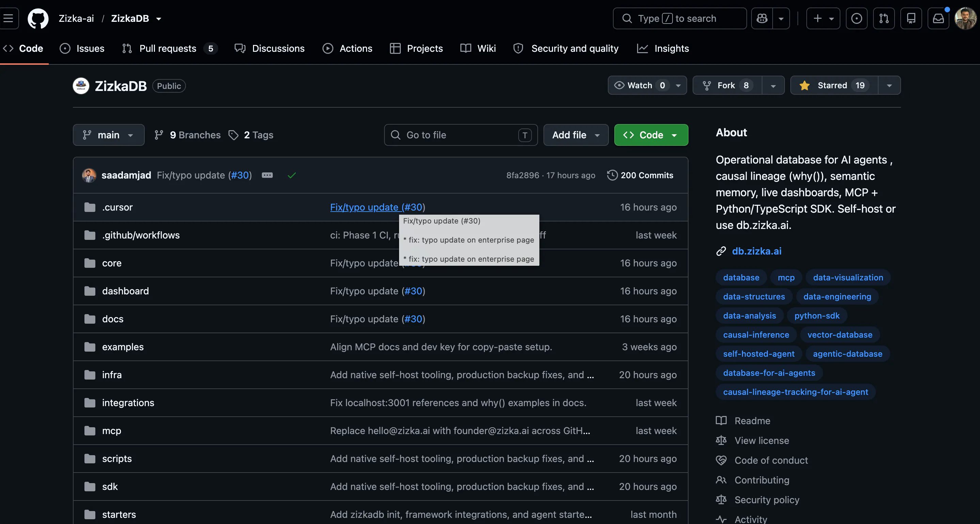Image resolution: width=980 pixels, height=524 pixels.
Task: View the green commit status checkmark
Action: pyautogui.click(x=292, y=175)
